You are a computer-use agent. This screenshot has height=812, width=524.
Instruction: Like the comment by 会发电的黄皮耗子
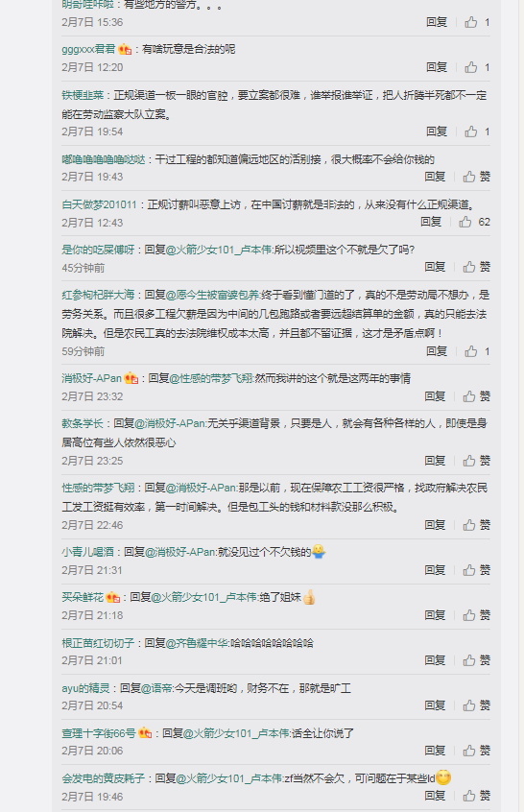[476, 796]
